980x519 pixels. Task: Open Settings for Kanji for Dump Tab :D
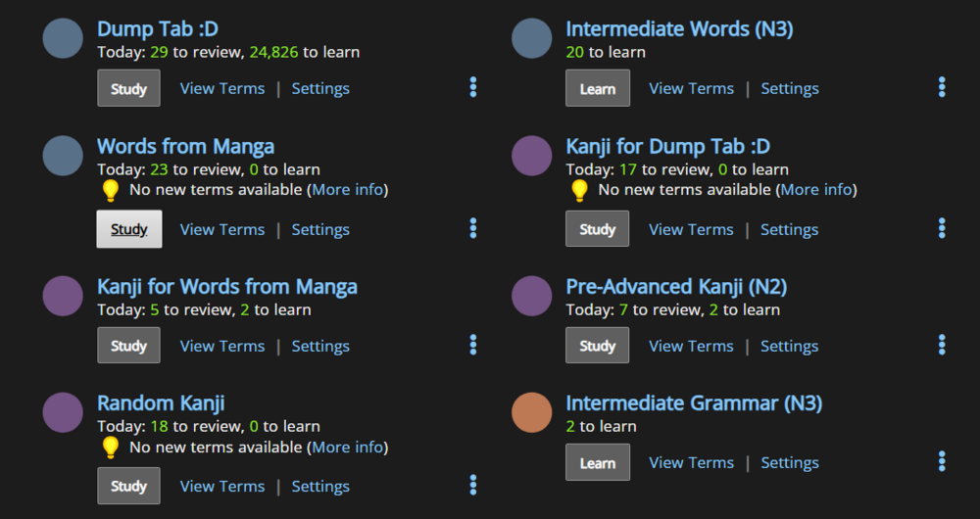point(789,229)
